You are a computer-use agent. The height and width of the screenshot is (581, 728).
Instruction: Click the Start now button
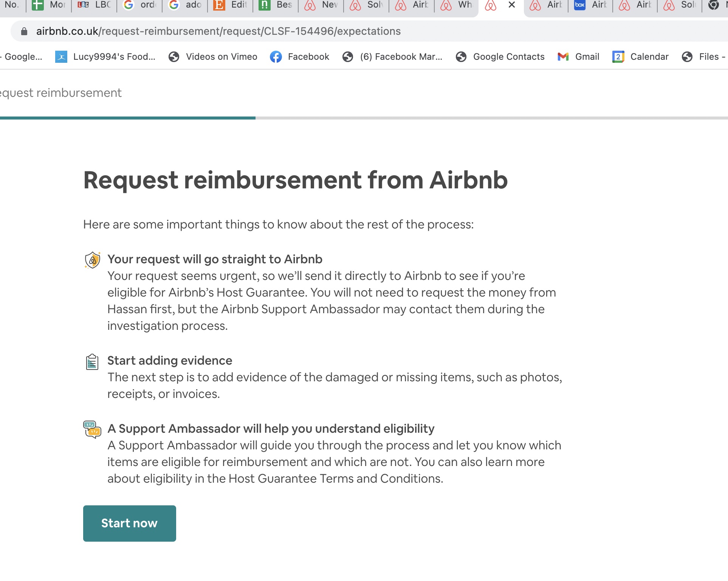(x=129, y=523)
